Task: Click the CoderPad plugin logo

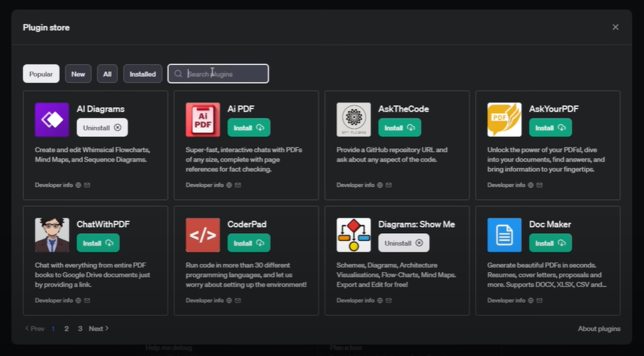Action: pyautogui.click(x=203, y=235)
